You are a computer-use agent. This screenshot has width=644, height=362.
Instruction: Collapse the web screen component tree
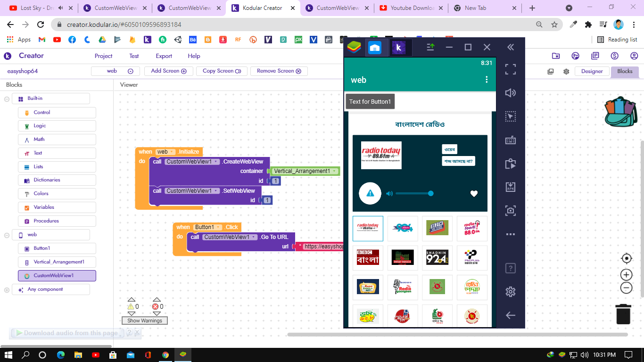[x=7, y=235]
